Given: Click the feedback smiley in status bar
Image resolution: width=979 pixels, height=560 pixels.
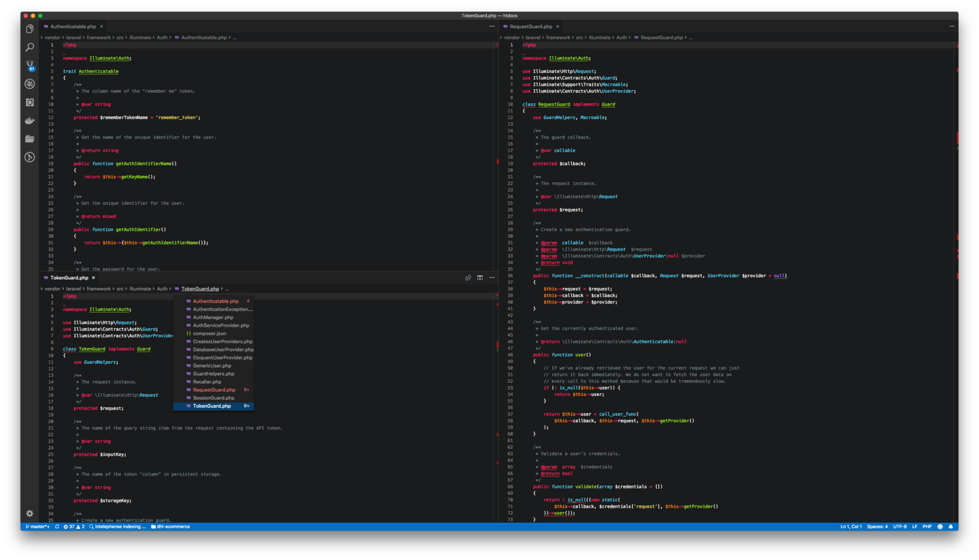Looking at the screenshot, I should 940,526.
